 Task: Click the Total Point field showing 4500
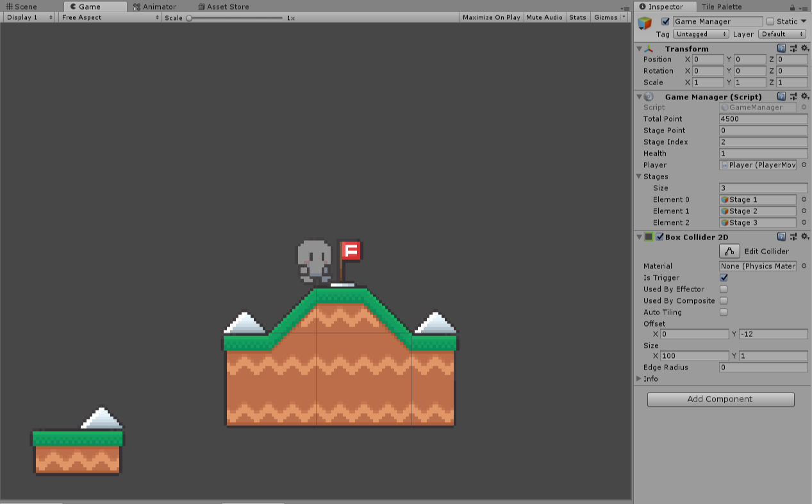point(763,119)
